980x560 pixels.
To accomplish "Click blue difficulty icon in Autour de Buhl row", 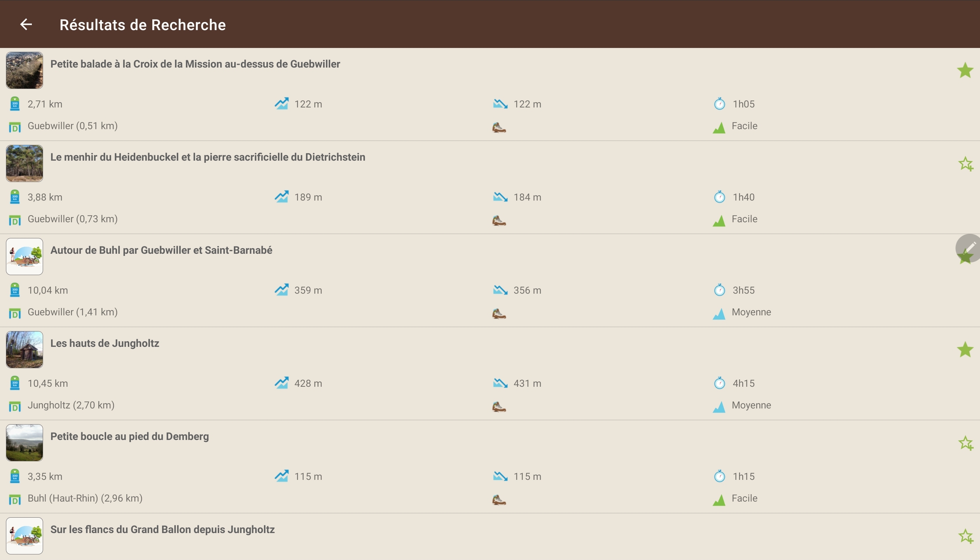I will pyautogui.click(x=719, y=314).
